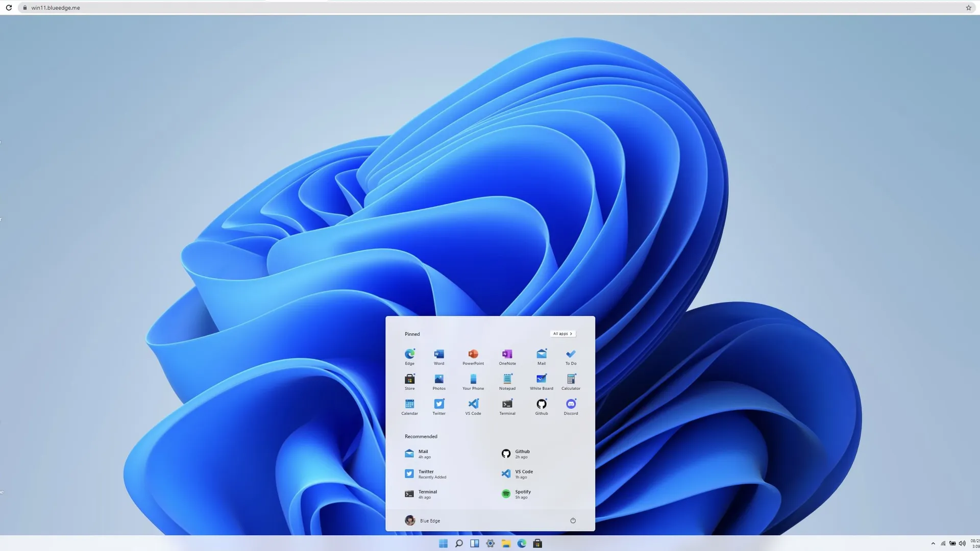The width and height of the screenshot is (980, 551).
Task: Show hidden system tray icons chevron
Action: pos(933,544)
